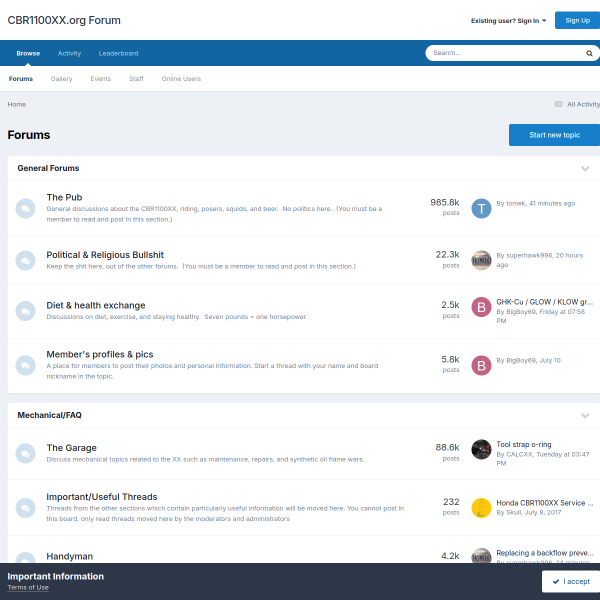Screen dimensions: 600x600
Task: Click the Sign Up button
Action: pyautogui.click(x=577, y=20)
